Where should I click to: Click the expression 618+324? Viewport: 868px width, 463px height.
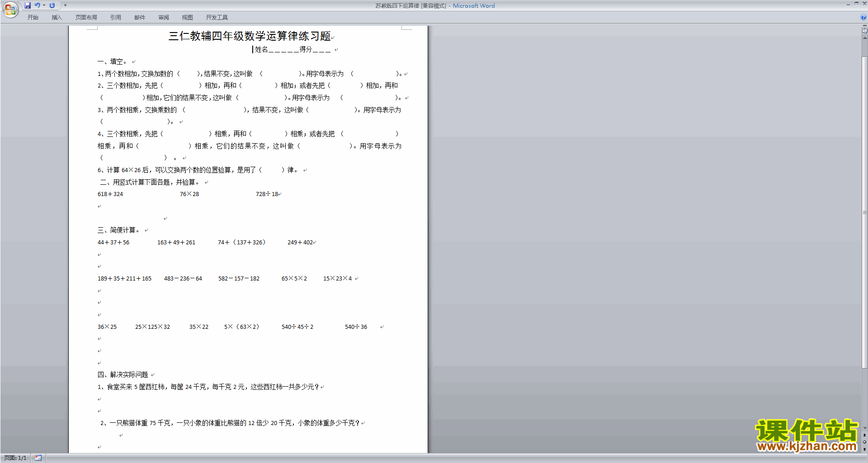tap(110, 194)
